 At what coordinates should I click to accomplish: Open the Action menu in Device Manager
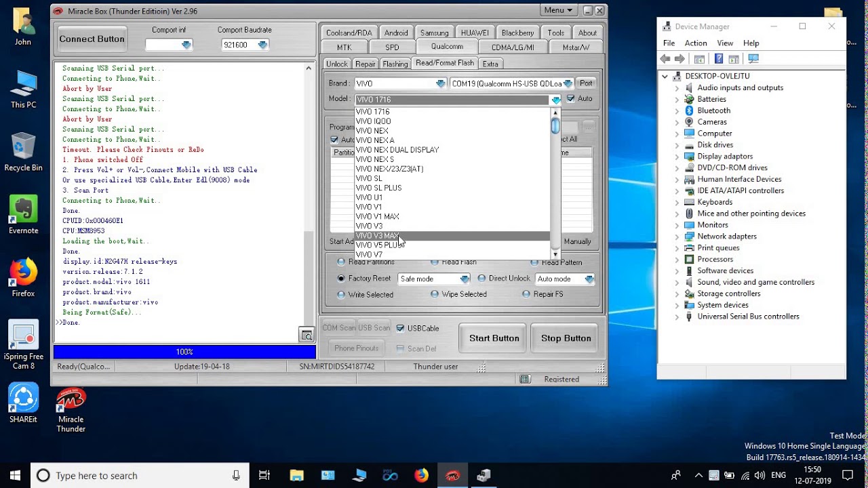(696, 43)
